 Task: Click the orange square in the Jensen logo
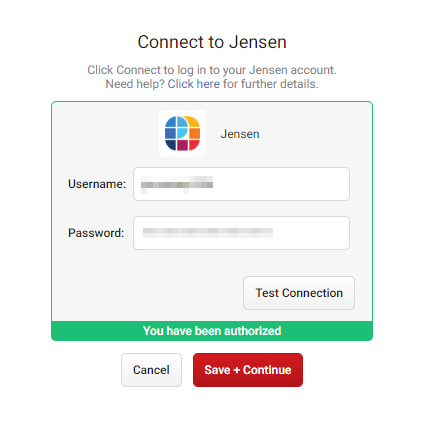point(195,133)
